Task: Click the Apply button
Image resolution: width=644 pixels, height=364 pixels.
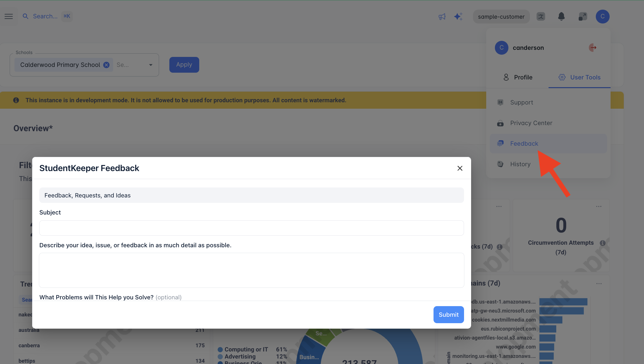Action: [184, 65]
